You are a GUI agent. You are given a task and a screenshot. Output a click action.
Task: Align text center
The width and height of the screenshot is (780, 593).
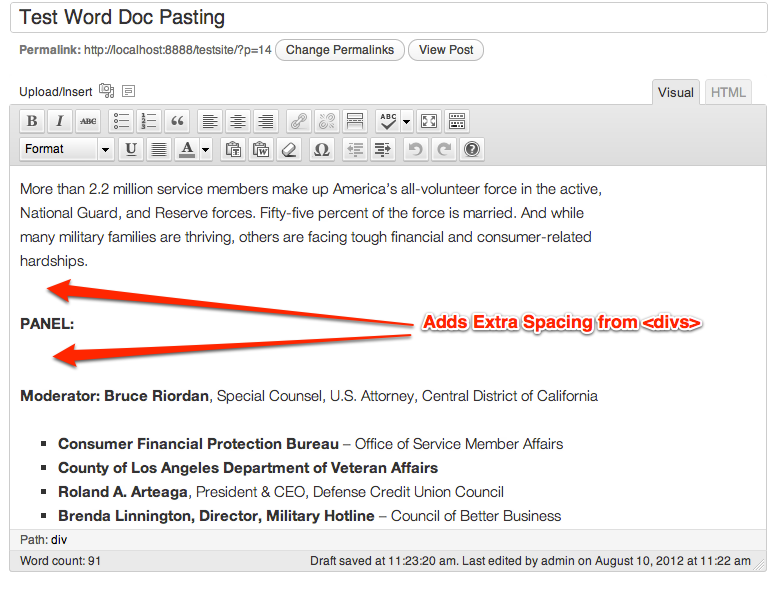[238, 121]
